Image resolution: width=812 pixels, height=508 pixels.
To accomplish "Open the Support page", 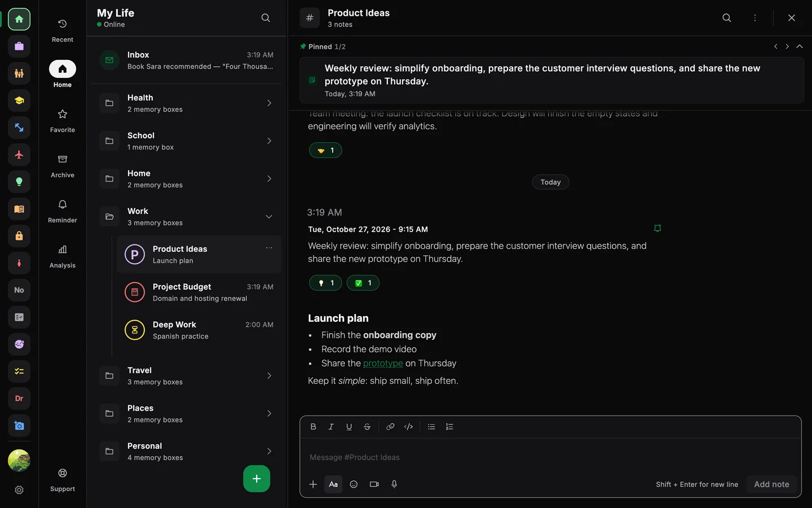I will pyautogui.click(x=63, y=480).
